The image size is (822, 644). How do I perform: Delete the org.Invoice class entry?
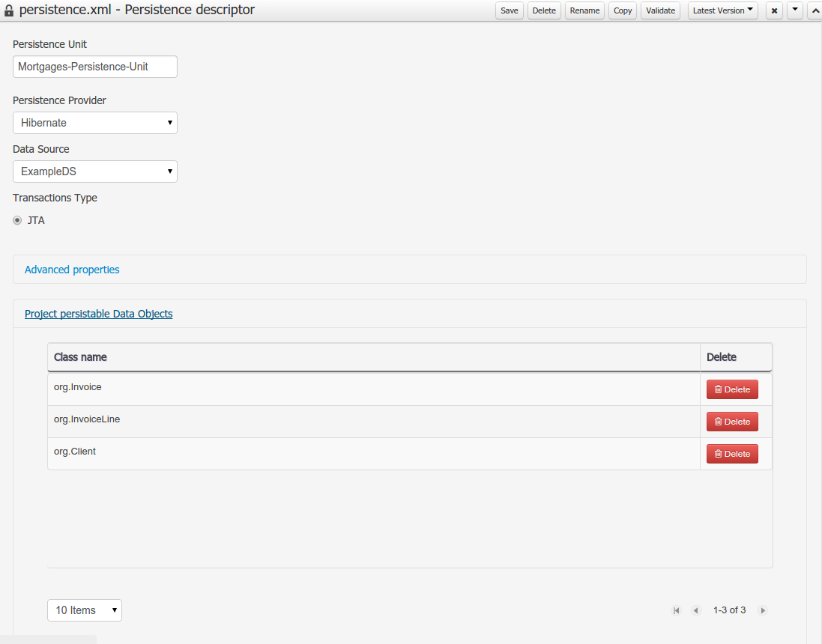732,389
